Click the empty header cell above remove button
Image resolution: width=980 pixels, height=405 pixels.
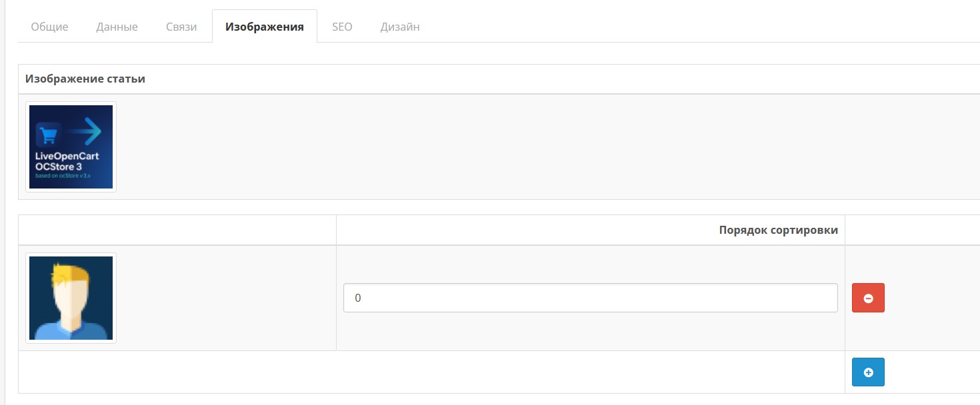911,230
